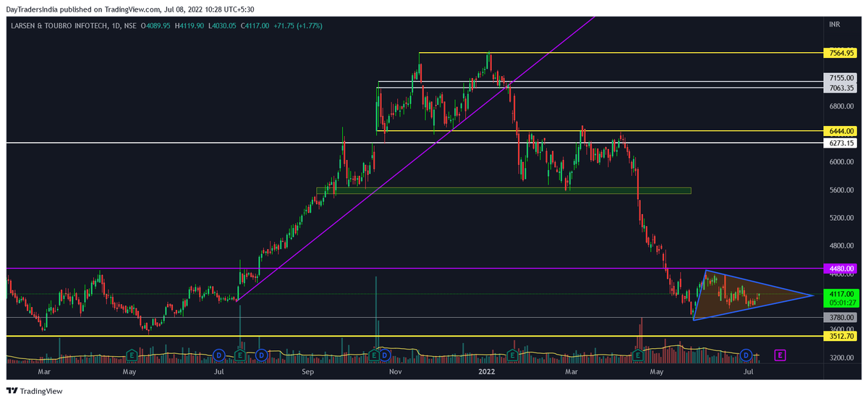Click the 6444.00 yellow price label
The height and width of the screenshot is (401, 868).
(x=841, y=131)
